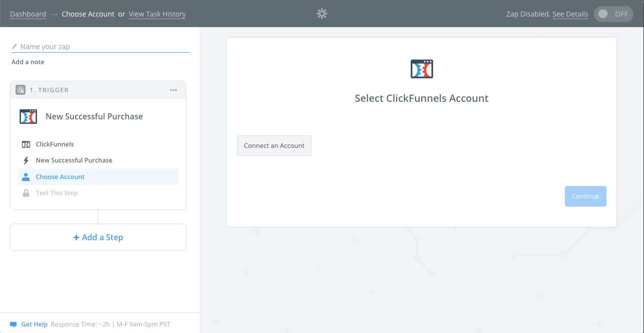Select the ClickFunnels app step
Image resolution: width=644 pixels, height=333 pixels.
(x=98, y=144)
